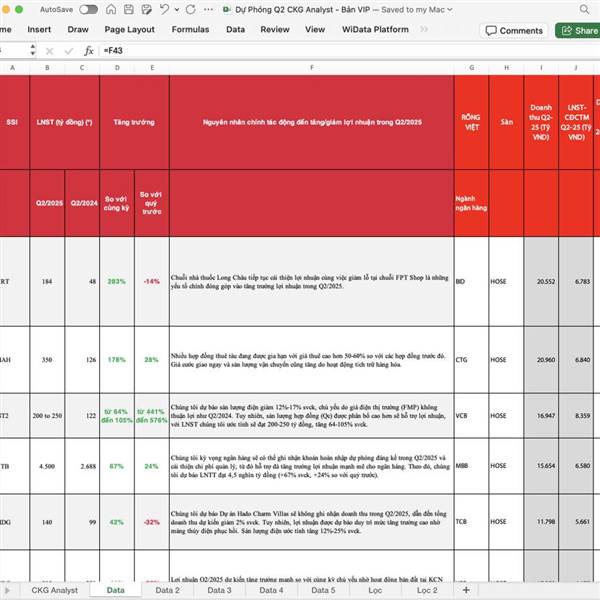Viewport: 600px width, 600px height.
Task: Click the sheet navigation next arrow
Action: point(7,590)
